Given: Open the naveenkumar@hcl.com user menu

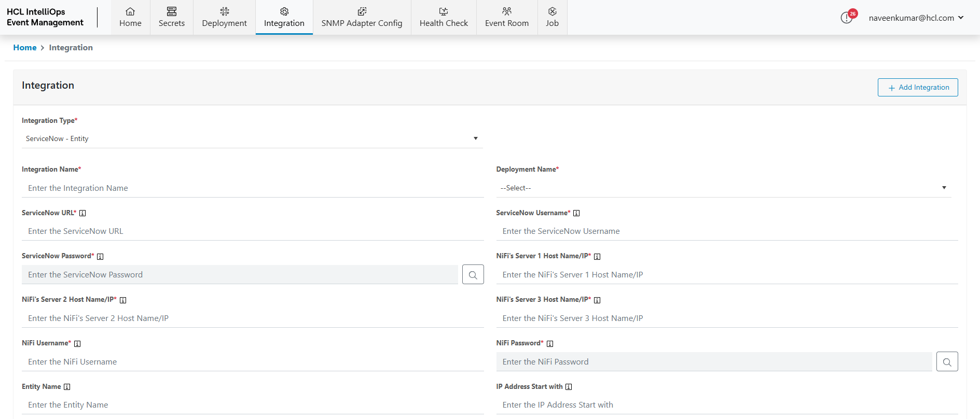Looking at the screenshot, I should tap(916, 18).
